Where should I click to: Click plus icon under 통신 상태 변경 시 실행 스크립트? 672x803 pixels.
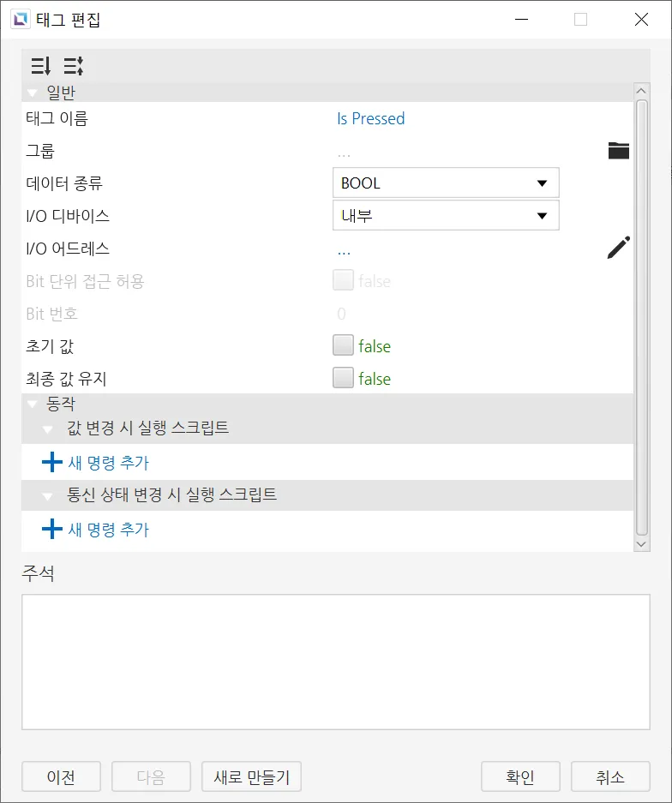pos(52,530)
